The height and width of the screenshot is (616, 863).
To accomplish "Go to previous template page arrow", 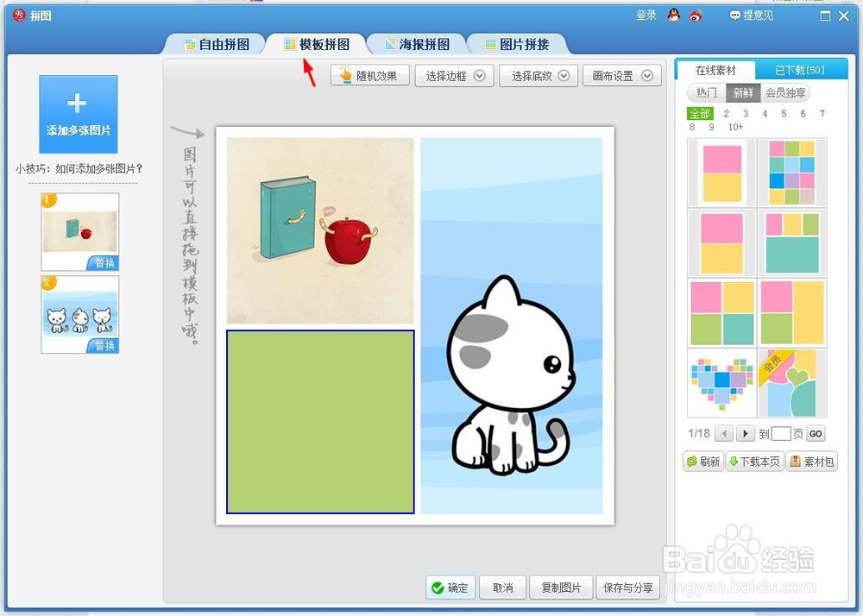I will click(x=724, y=433).
